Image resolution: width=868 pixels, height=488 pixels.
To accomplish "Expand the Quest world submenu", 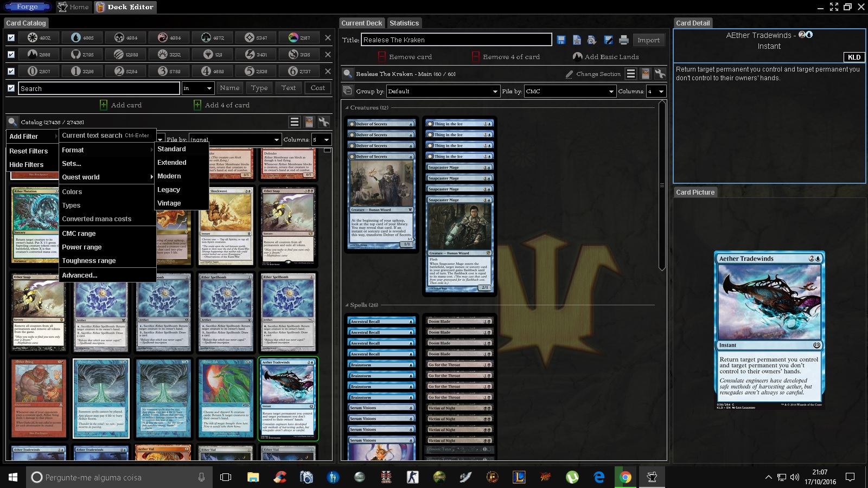I will click(x=107, y=177).
